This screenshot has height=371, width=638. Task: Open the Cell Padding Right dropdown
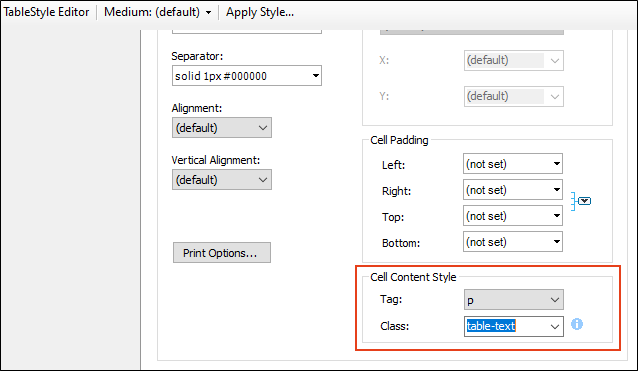click(x=513, y=190)
